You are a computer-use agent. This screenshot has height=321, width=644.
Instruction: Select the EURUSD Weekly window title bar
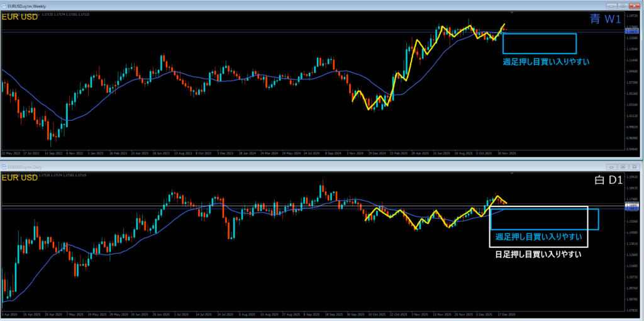point(252,5)
